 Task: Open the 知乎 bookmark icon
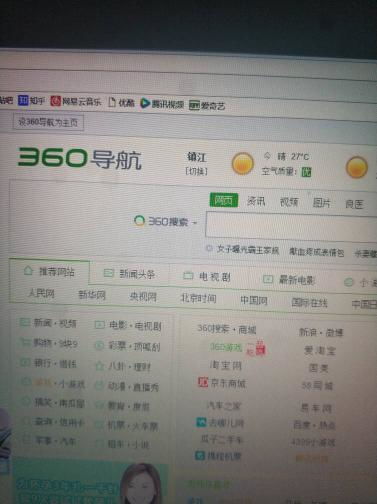[23, 100]
